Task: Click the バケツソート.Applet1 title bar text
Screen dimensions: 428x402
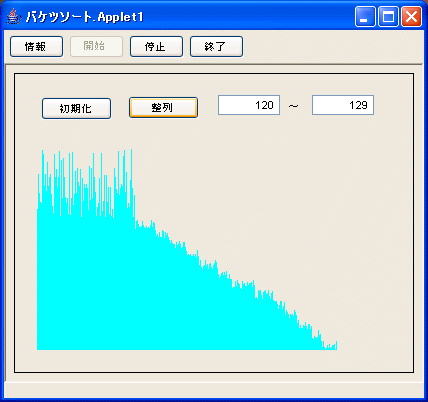Action: click(84, 17)
